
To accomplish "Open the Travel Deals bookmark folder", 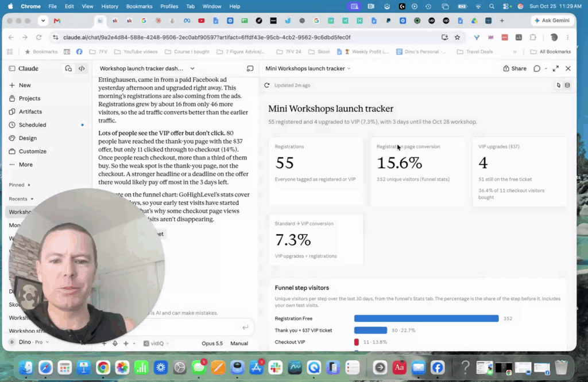I will (x=475, y=52).
